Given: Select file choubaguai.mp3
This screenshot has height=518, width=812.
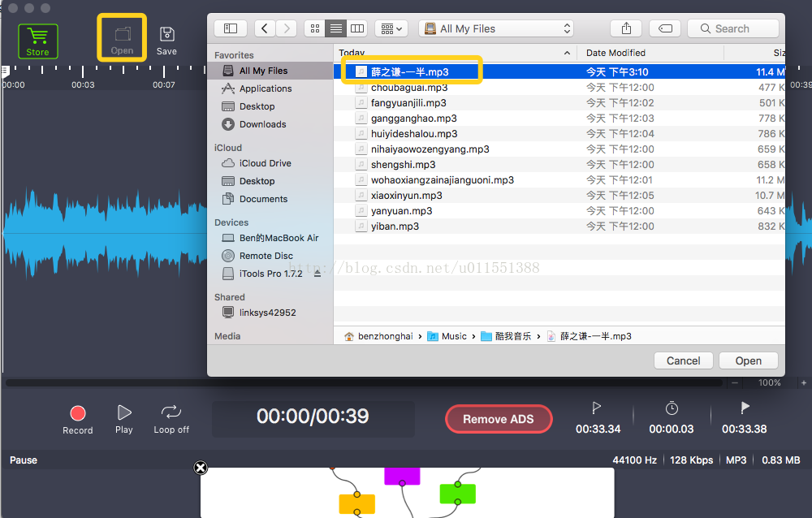Looking at the screenshot, I should coord(559,88).
